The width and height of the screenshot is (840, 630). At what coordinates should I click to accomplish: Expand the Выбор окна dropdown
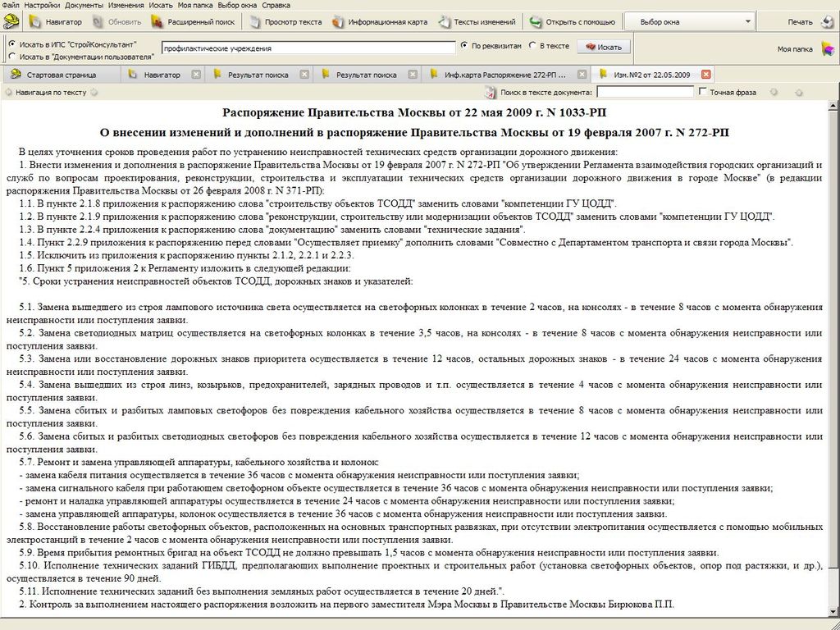pos(748,22)
